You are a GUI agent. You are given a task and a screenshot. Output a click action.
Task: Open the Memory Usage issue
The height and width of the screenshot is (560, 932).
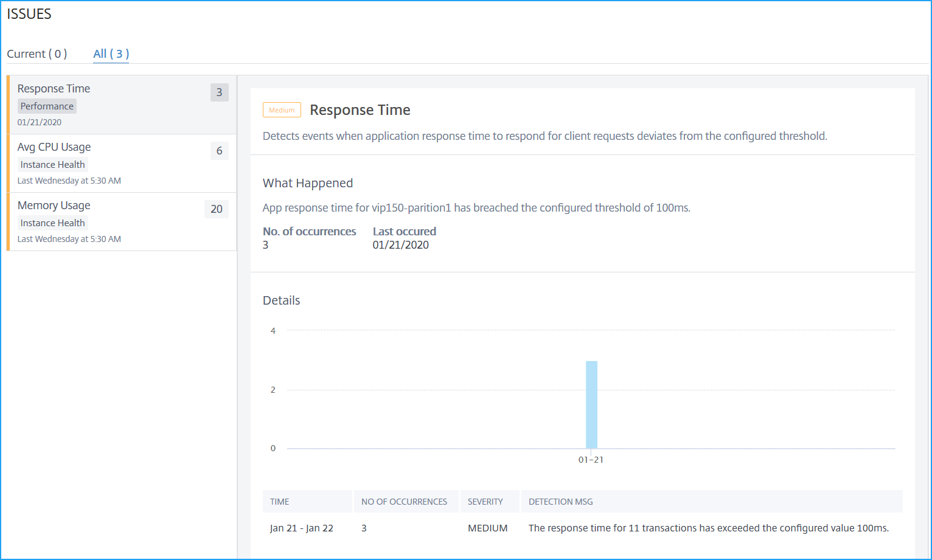click(122, 221)
